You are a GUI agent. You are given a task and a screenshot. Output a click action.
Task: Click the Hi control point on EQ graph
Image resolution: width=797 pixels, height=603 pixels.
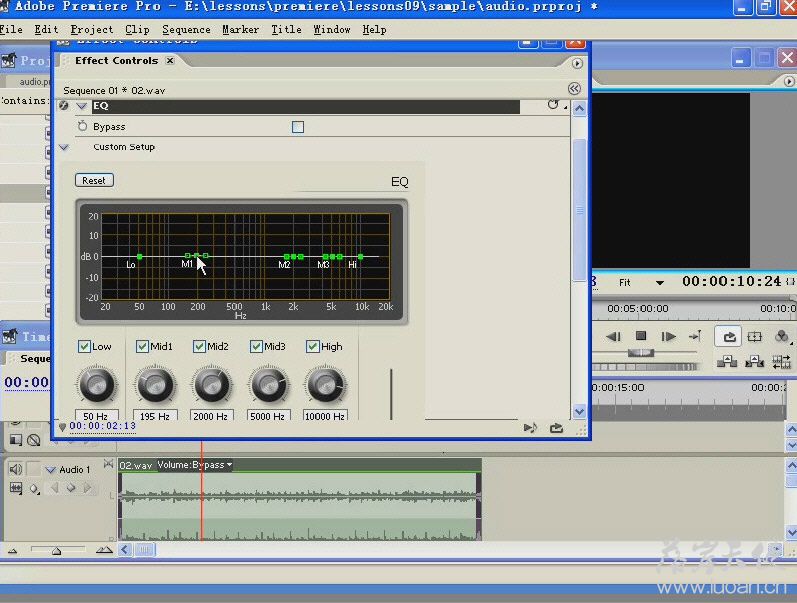[360, 256]
